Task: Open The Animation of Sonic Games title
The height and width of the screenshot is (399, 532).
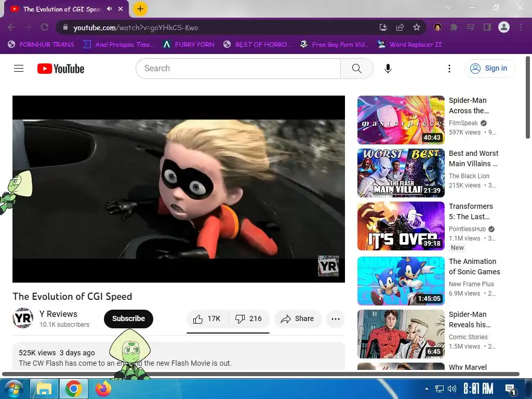Action: click(x=475, y=267)
